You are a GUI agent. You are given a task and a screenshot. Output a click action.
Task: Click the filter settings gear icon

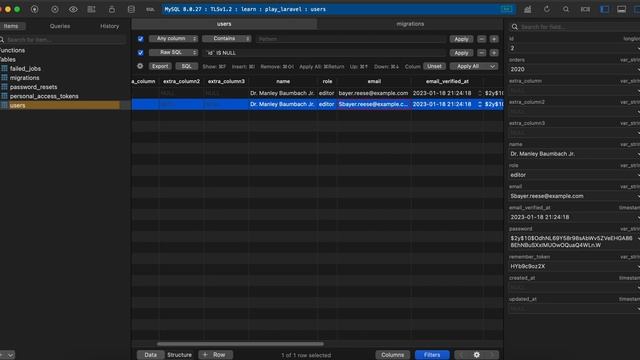[x=140, y=66]
